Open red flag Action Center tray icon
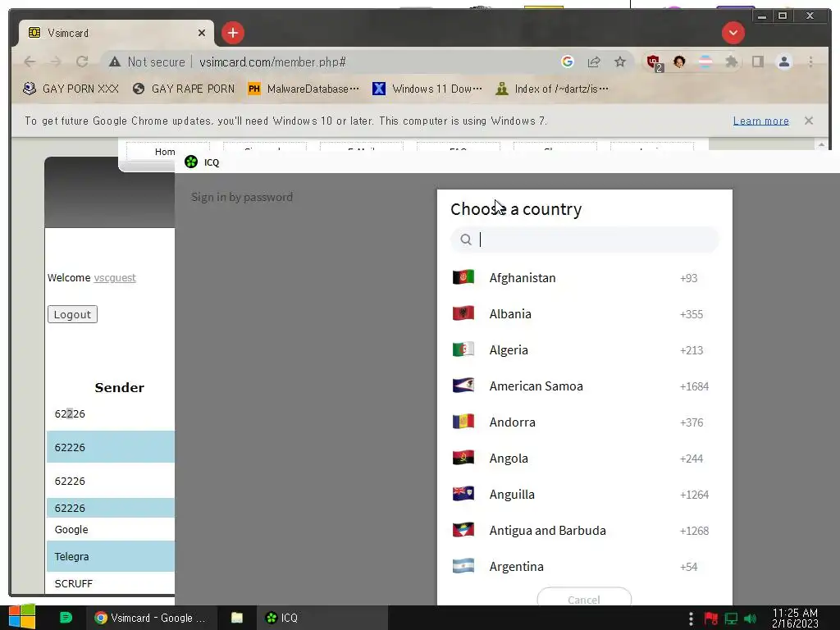The width and height of the screenshot is (840, 630). [711, 619]
